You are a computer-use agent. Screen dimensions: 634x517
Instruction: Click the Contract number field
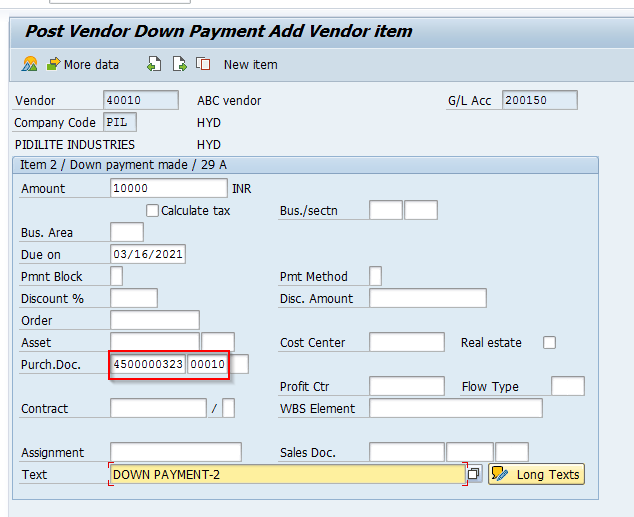point(158,408)
